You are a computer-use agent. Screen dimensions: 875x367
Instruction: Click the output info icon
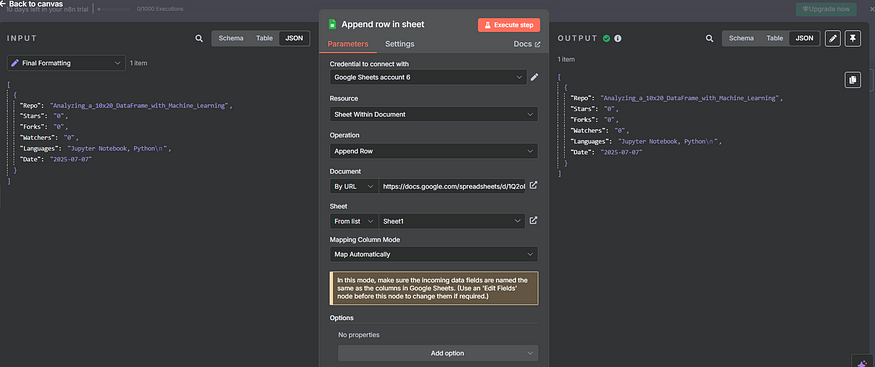click(618, 38)
